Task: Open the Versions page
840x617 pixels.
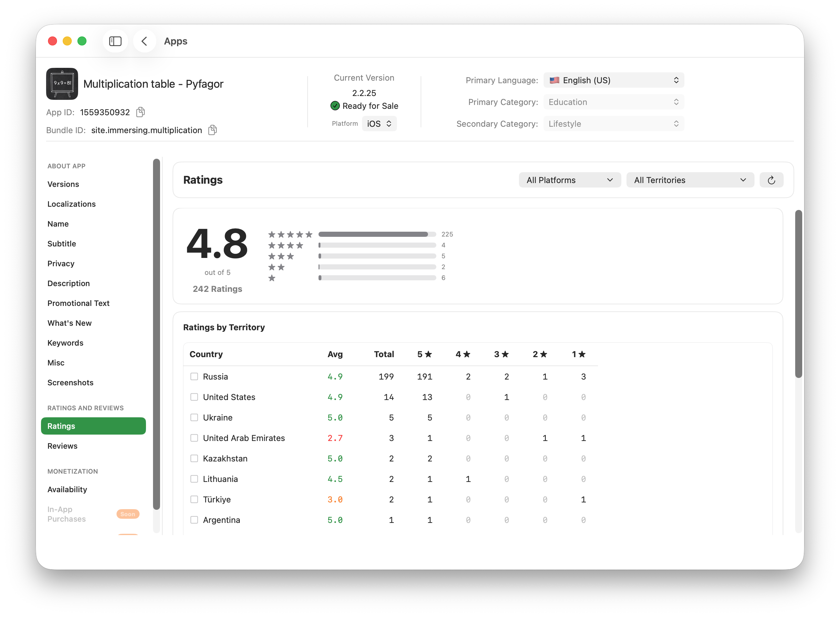Action: coord(63,184)
